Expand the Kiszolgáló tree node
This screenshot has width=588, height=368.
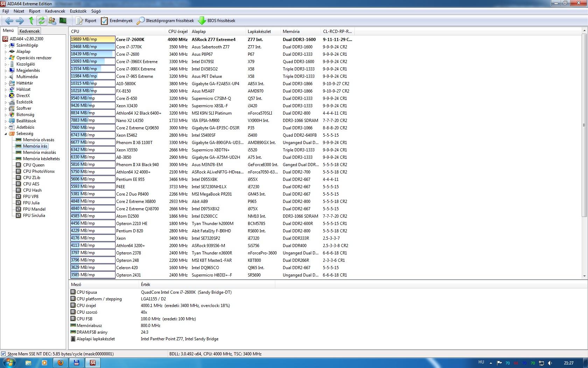(6, 64)
